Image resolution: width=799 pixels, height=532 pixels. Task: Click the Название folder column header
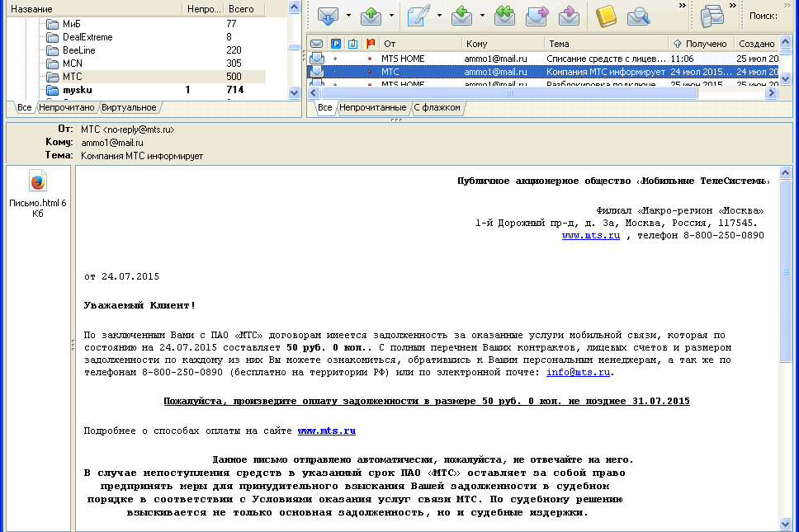point(93,9)
